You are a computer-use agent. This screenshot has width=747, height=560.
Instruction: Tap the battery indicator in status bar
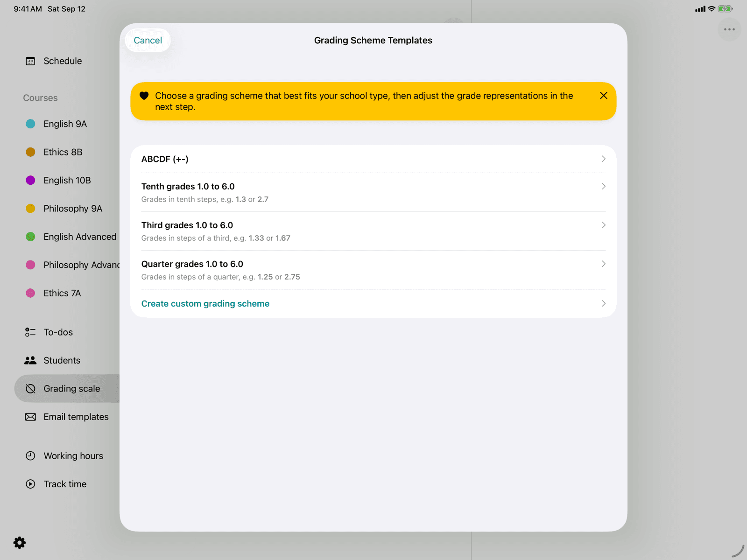(x=725, y=9)
